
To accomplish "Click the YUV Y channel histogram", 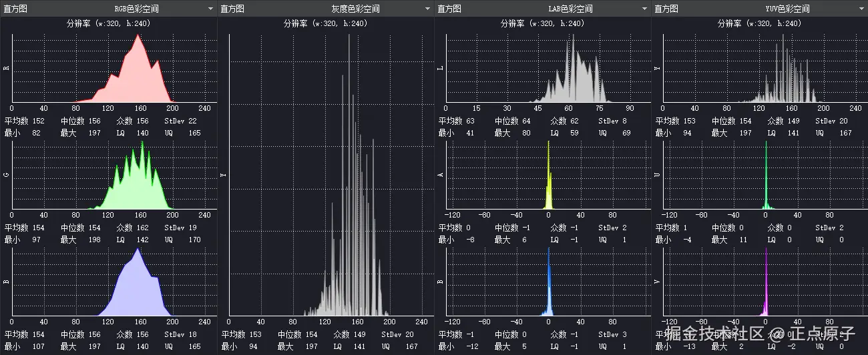I will click(765, 69).
